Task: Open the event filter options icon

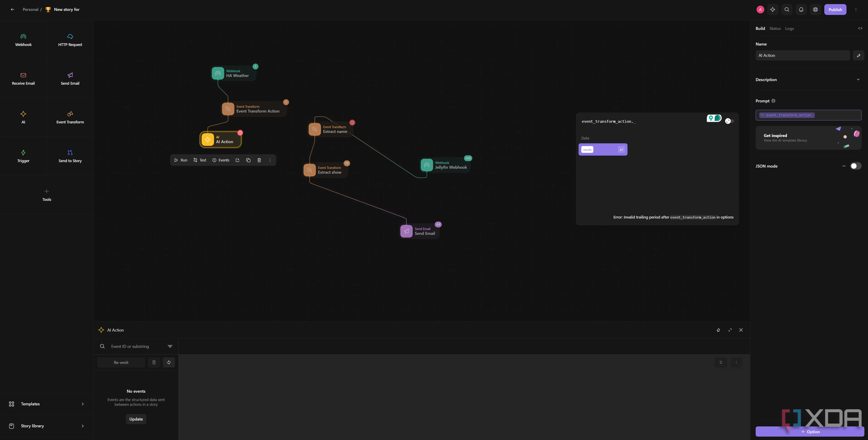Action: coord(170,346)
